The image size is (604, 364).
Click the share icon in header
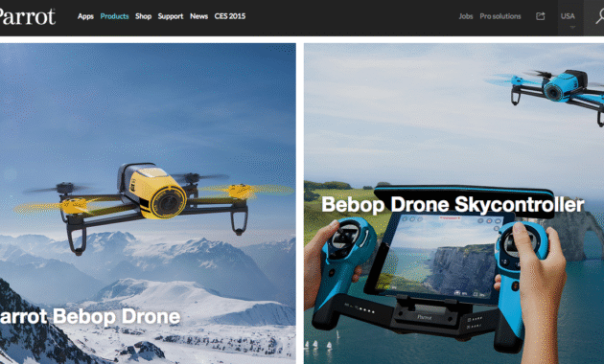pos(541,16)
